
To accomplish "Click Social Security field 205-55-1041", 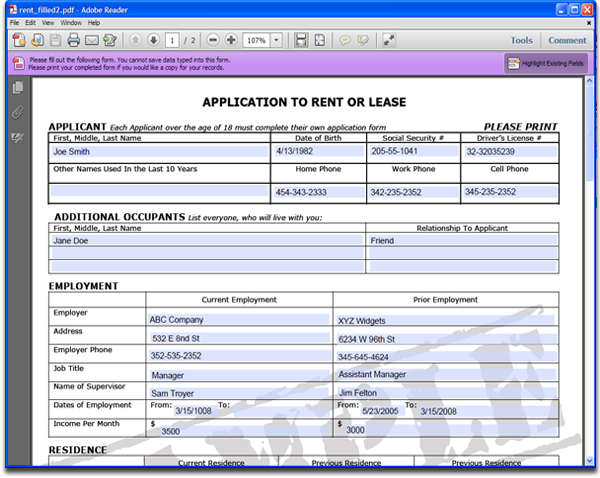I will point(414,151).
